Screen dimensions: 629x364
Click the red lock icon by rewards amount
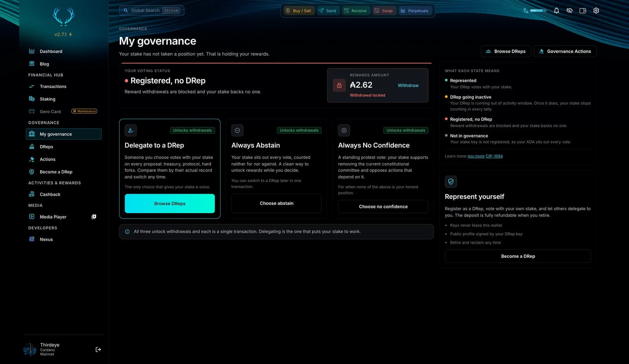(339, 85)
